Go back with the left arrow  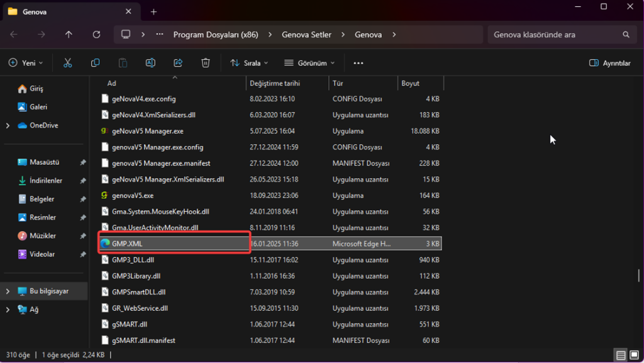pyautogui.click(x=14, y=35)
